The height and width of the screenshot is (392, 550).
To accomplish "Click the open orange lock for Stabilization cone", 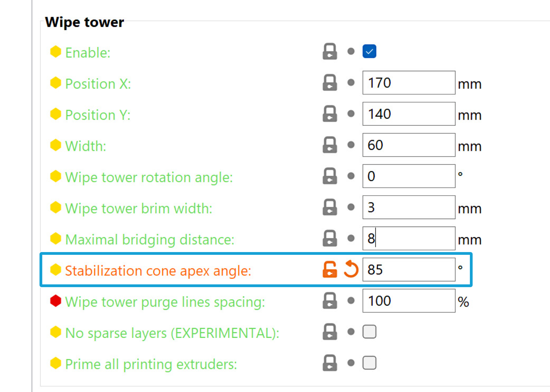I will (330, 270).
